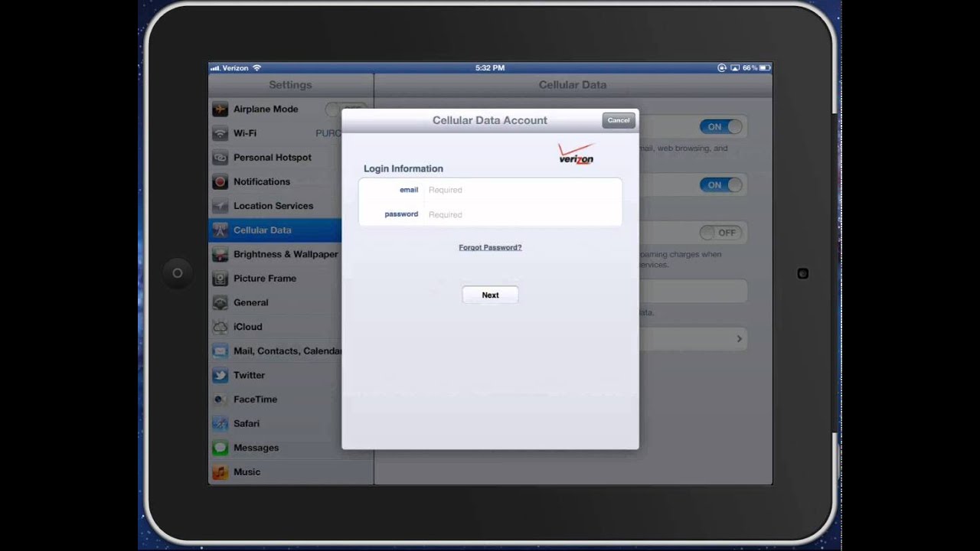Viewport: 980px width, 551px height.
Task: Click the Verizon carrier name in status bar
Action: tap(235, 68)
